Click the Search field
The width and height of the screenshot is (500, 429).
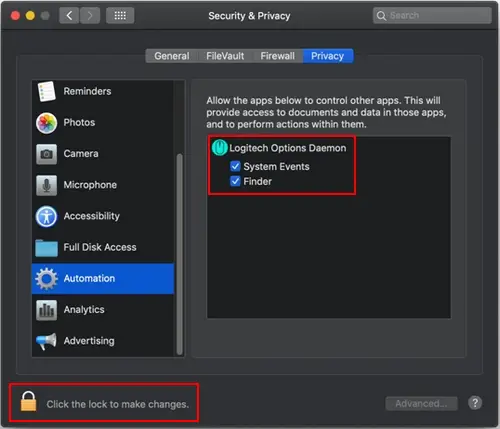point(432,15)
